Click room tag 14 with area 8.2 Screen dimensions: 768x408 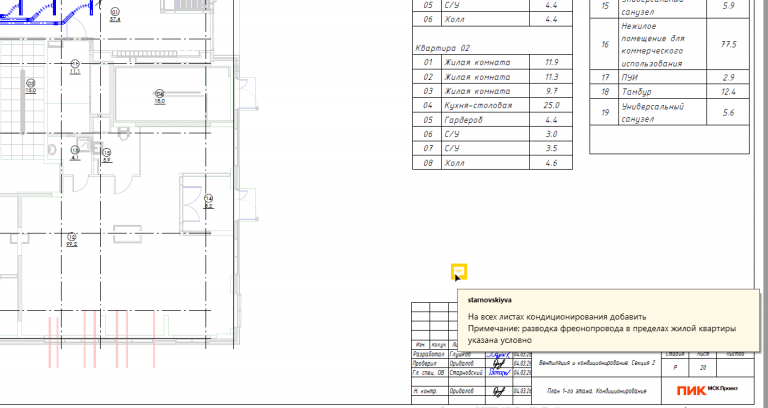point(209,202)
